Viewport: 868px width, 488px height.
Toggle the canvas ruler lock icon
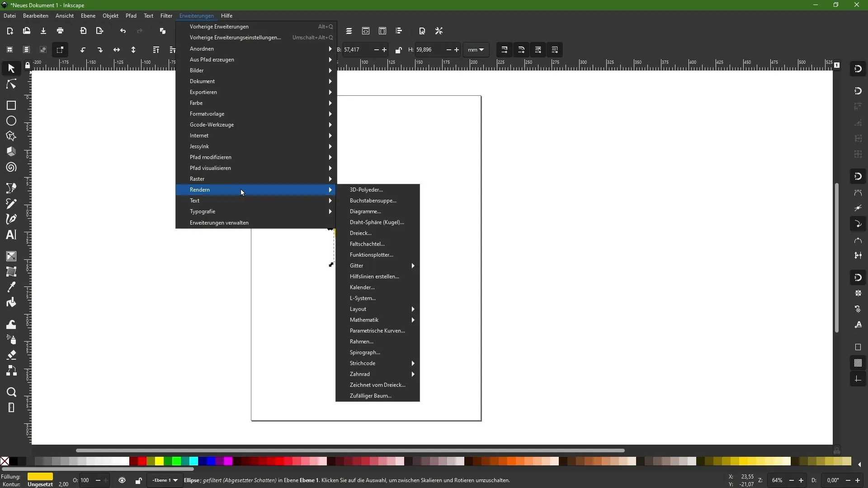(28, 66)
